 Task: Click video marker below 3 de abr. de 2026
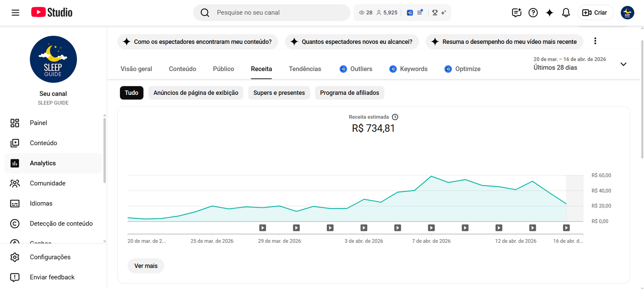click(x=364, y=228)
